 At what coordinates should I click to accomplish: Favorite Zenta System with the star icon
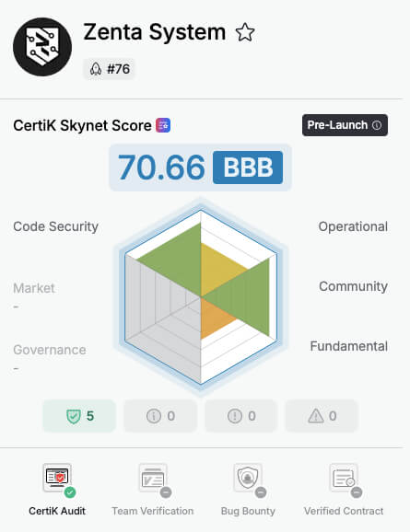(x=245, y=32)
